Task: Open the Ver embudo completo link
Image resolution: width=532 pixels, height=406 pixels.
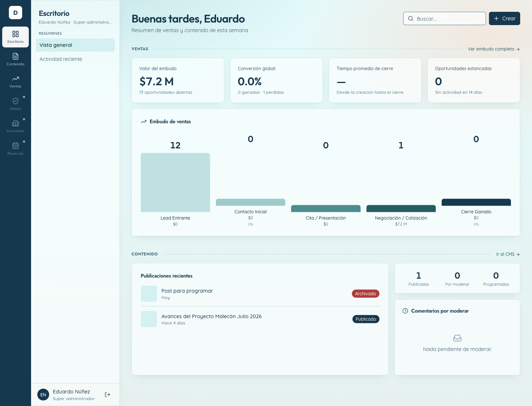Action: click(494, 49)
